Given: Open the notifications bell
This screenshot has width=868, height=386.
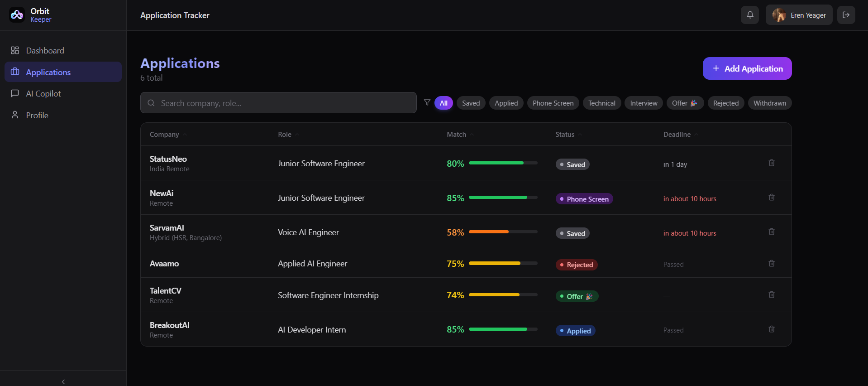Looking at the screenshot, I should [x=750, y=15].
